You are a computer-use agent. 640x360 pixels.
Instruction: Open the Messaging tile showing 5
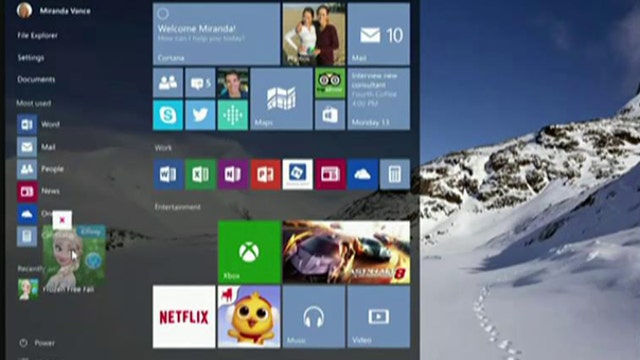tap(200, 83)
